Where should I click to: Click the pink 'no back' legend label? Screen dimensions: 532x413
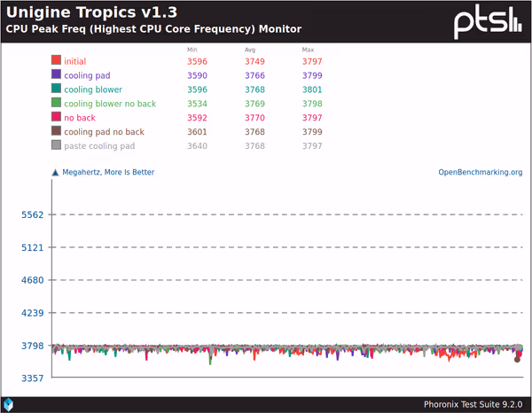[80, 118]
